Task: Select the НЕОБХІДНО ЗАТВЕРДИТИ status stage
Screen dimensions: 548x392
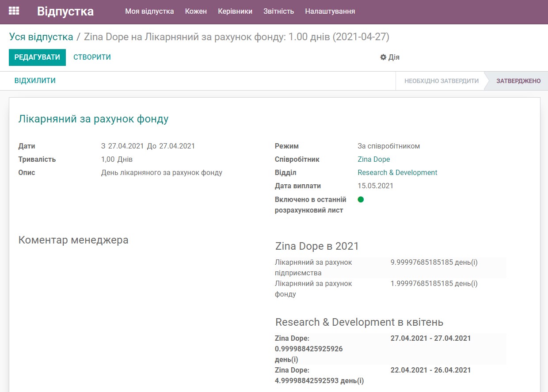Action: pyautogui.click(x=441, y=81)
